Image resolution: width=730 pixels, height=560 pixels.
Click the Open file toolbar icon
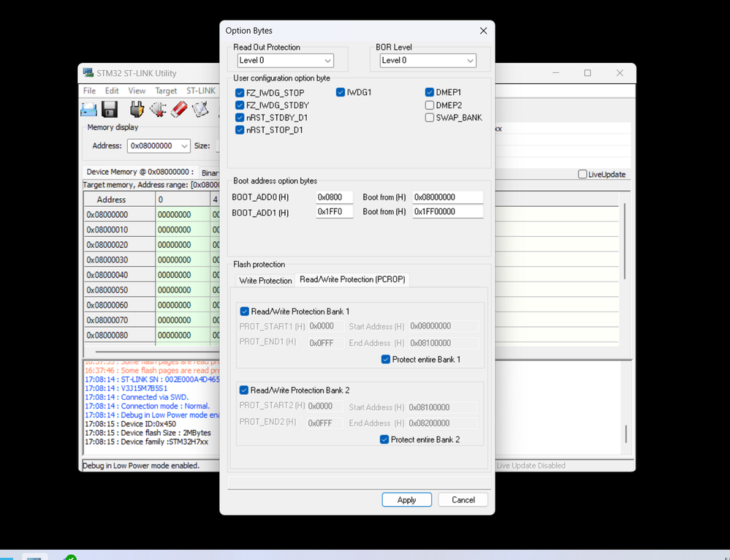point(88,110)
